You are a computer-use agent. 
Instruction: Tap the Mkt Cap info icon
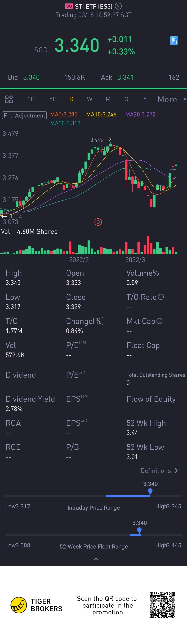tap(159, 321)
